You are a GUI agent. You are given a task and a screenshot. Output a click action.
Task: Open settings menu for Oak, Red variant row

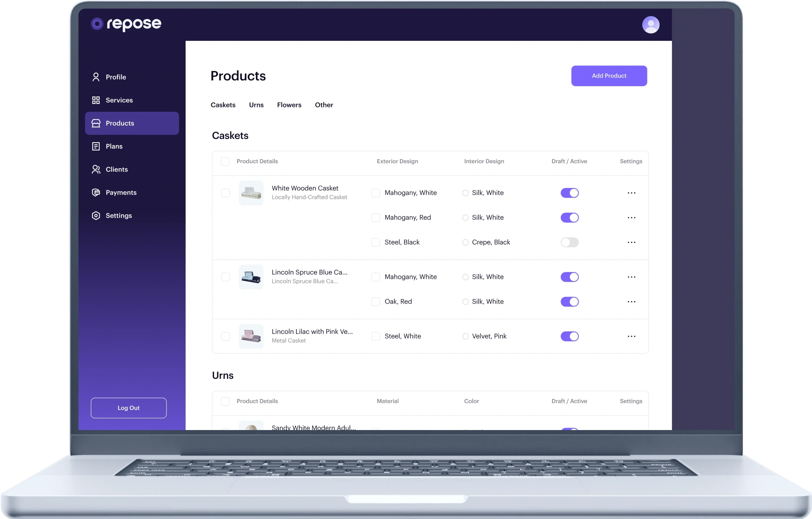(x=631, y=301)
